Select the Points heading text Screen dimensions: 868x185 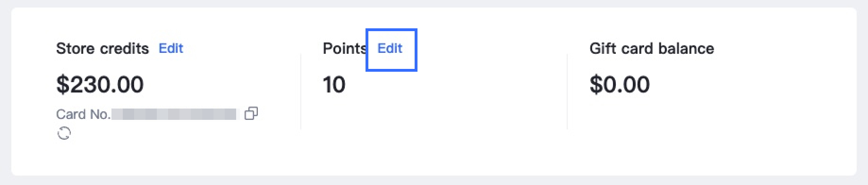point(345,48)
